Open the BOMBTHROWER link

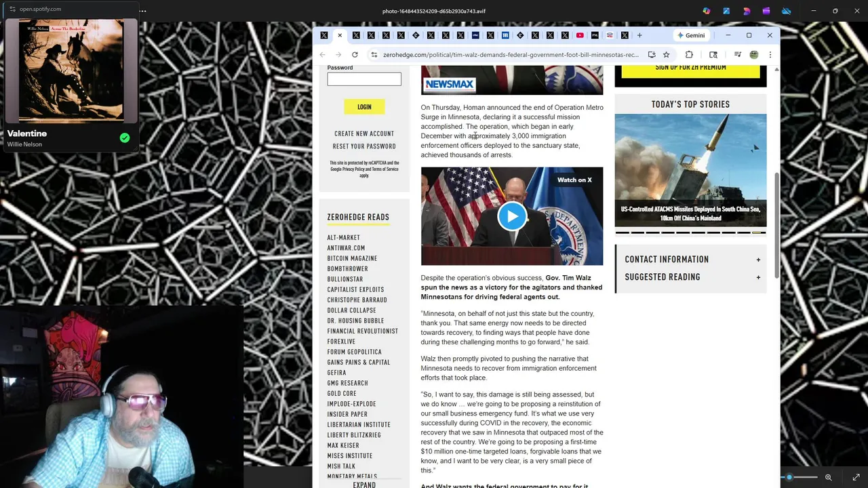coord(347,269)
